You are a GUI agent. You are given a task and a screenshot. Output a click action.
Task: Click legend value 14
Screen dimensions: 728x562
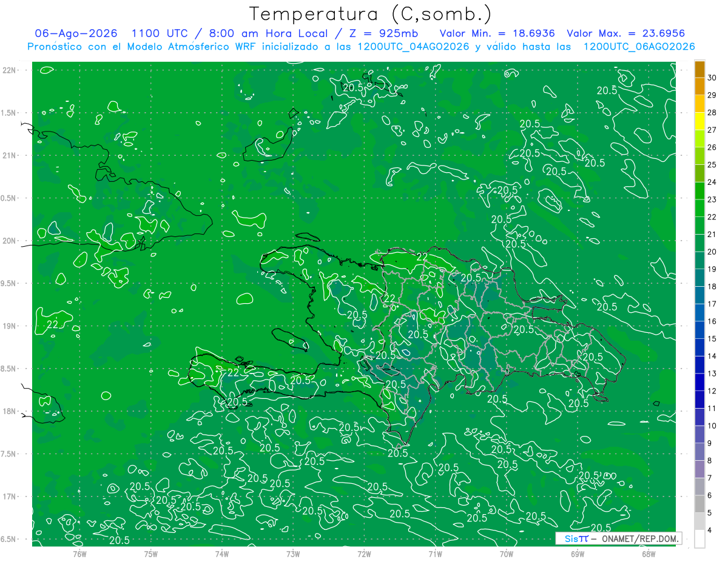[x=712, y=356]
